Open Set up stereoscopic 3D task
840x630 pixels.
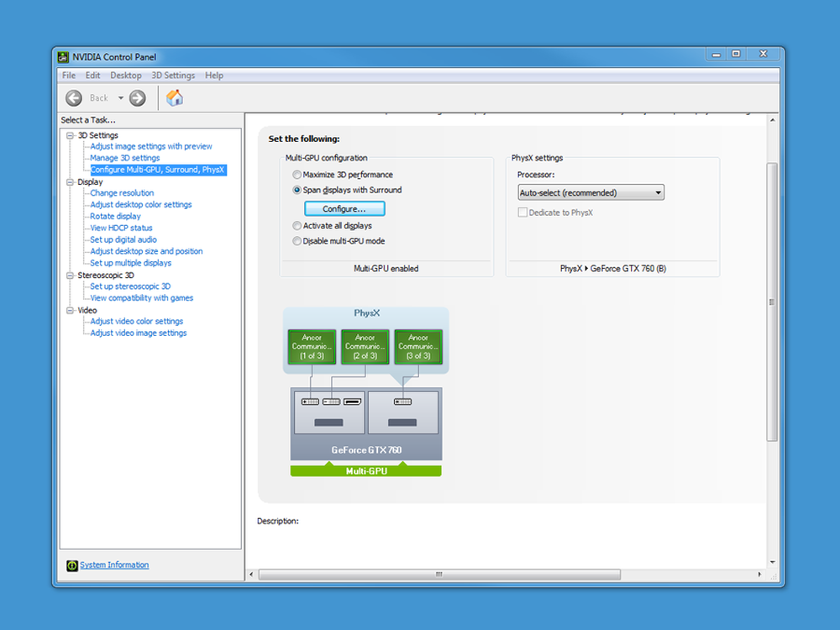(130, 286)
